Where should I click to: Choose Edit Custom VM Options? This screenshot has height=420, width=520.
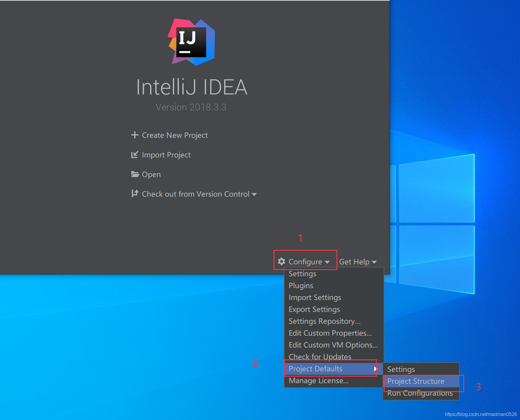tap(333, 345)
